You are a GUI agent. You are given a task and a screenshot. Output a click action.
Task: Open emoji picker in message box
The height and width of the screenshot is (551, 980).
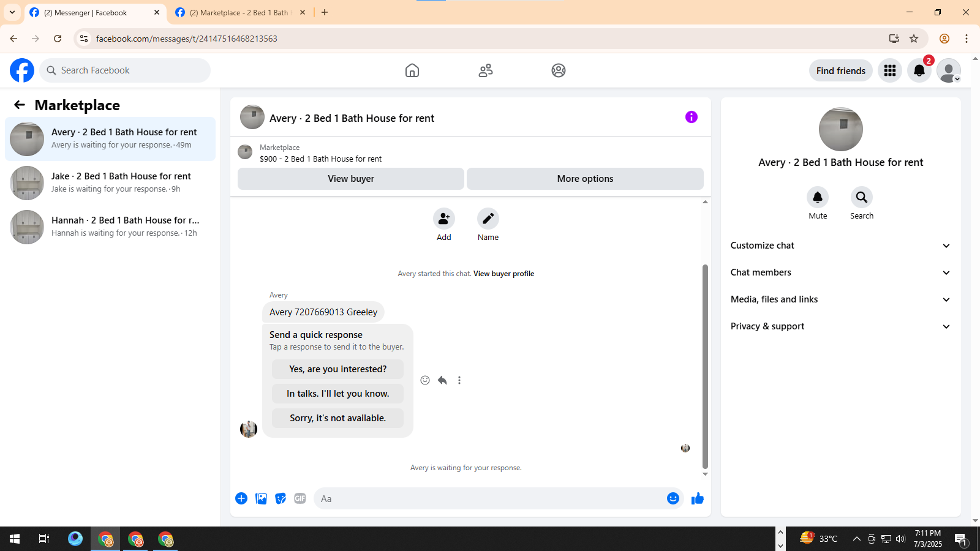(x=673, y=498)
